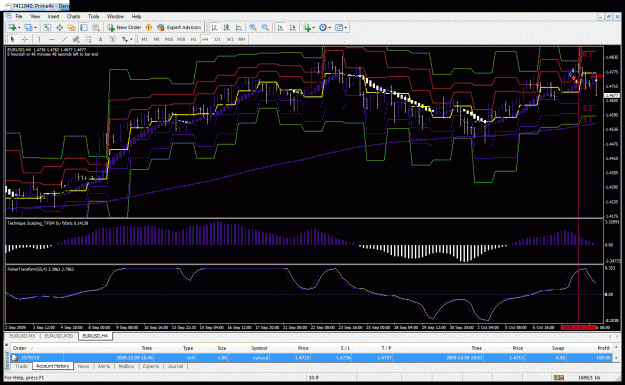Viewport: 625px width, 385px height.
Task: Select D1 timeframe button
Action: click(218, 39)
